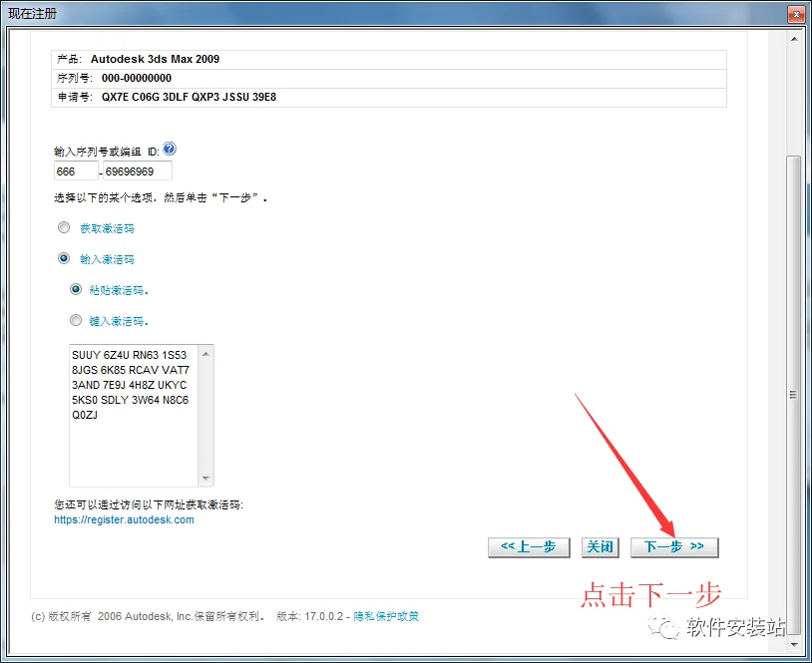The height and width of the screenshot is (663, 812).
Task: Select the 获取激活码 radio option
Action: point(64,227)
